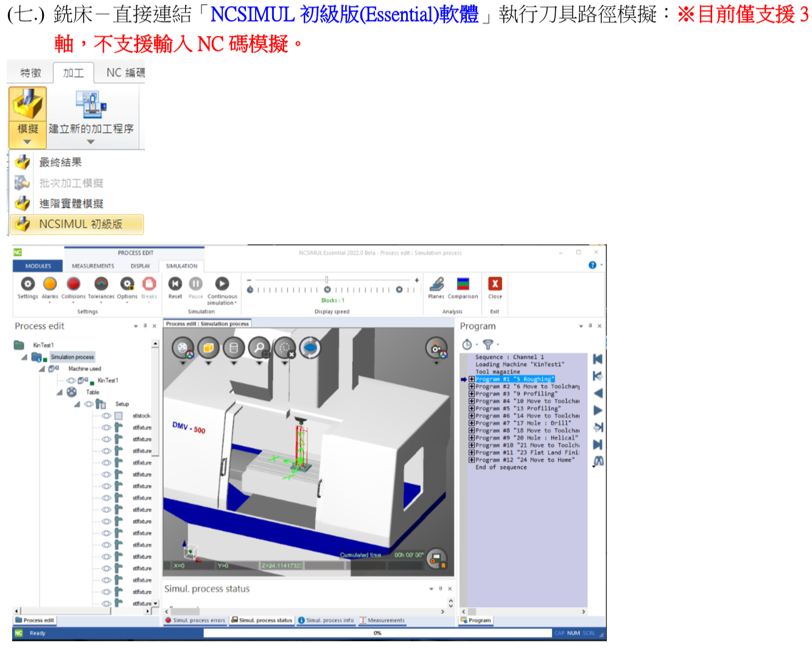Click the Alarms icon

pos(50,284)
